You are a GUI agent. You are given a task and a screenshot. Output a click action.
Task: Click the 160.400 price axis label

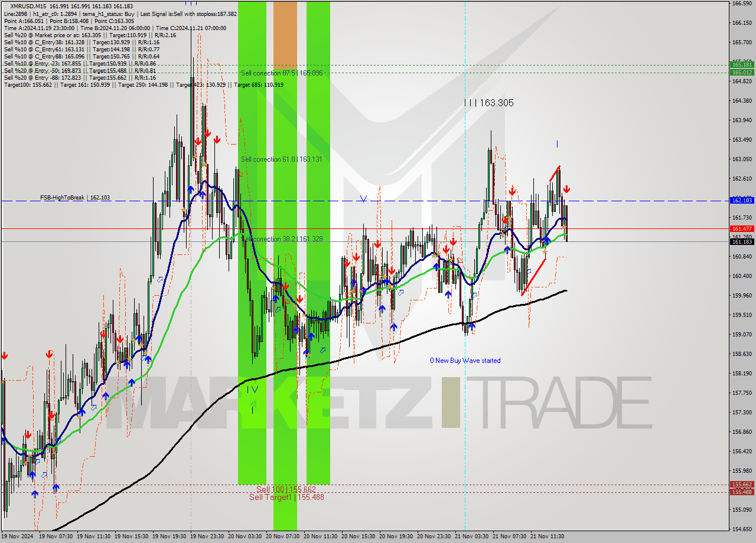coord(741,276)
